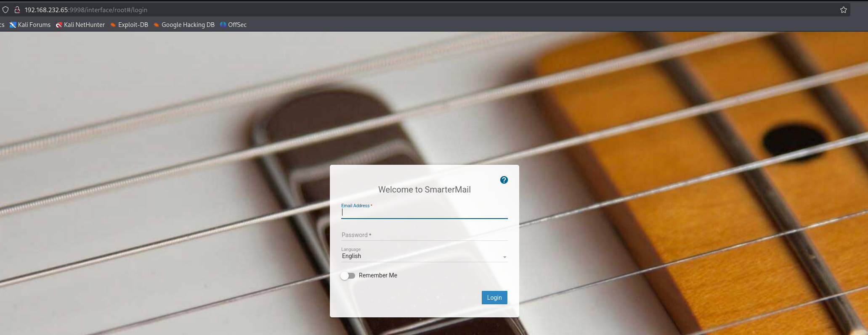Open the Google Hacking DB bookmark

pos(184,25)
